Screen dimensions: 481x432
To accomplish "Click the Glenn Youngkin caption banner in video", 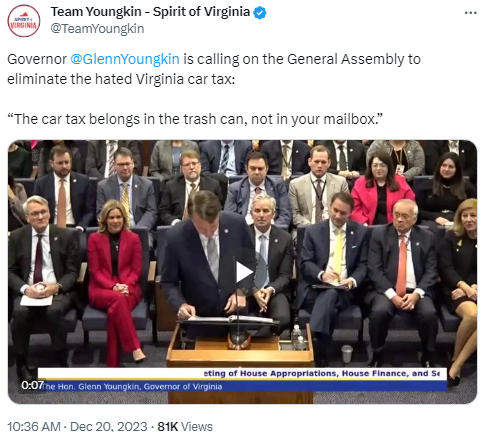I will [x=132, y=387].
